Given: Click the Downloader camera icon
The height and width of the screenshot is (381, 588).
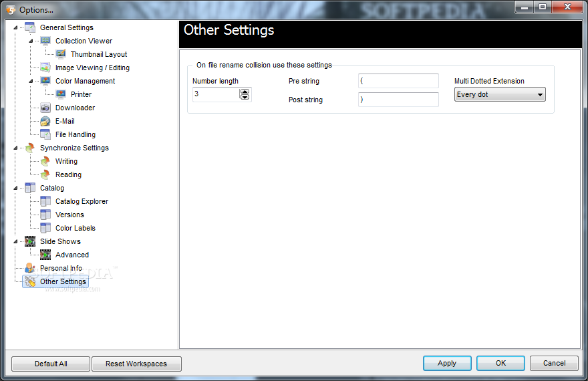Looking at the screenshot, I should (x=45, y=108).
